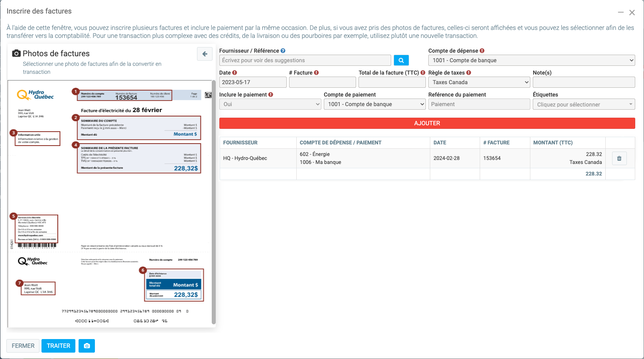This screenshot has width=644, height=359.
Task: Click the TRAITER button
Action: pyautogui.click(x=58, y=346)
